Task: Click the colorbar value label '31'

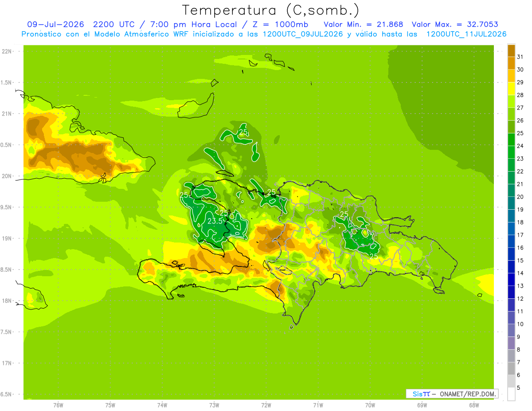Action: point(520,57)
